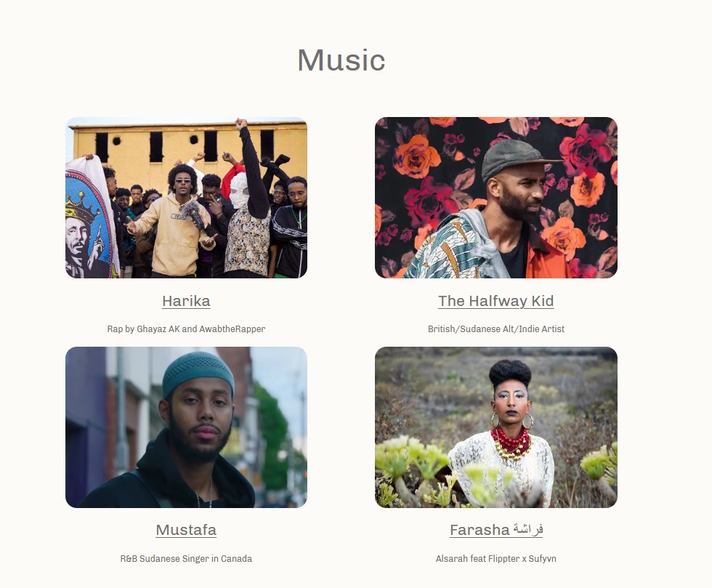Click 'British/Sudanese Alt/Indie Artist' caption

click(x=495, y=329)
